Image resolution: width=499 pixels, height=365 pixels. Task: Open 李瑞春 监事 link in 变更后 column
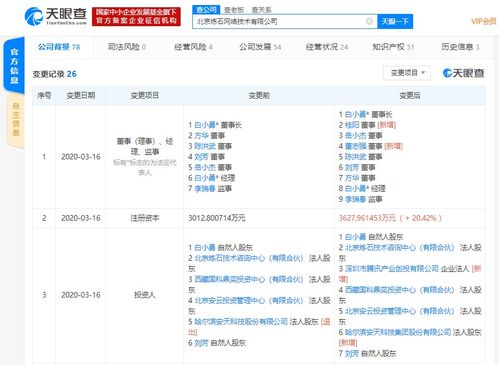pyautogui.click(x=356, y=199)
